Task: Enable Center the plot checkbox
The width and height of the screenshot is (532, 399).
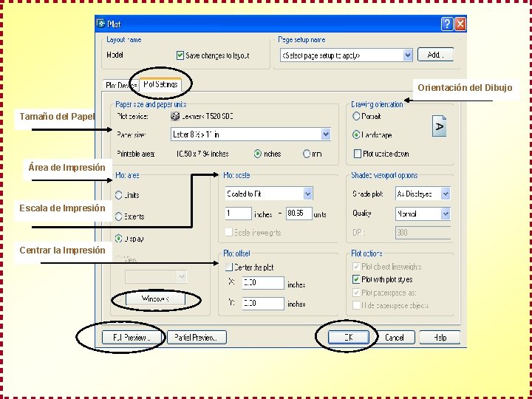Action: [x=229, y=267]
